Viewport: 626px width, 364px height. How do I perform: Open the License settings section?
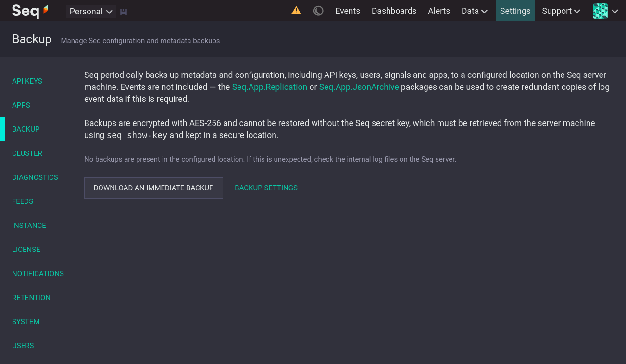click(x=26, y=250)
